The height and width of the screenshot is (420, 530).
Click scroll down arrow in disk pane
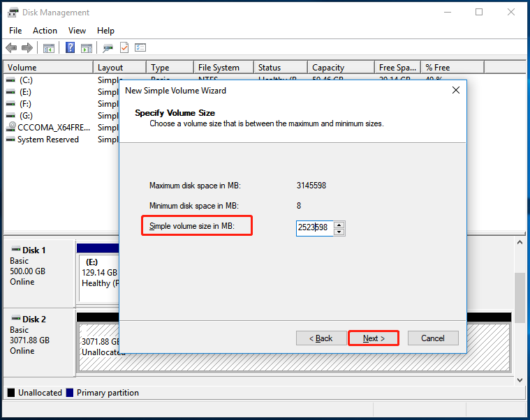pos(520,380)
